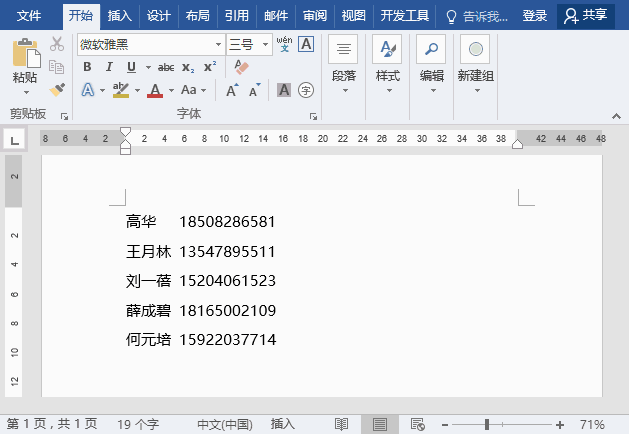Click the 共享 Share button
Screen dimensions: 629x434
[x=586, y=16]
